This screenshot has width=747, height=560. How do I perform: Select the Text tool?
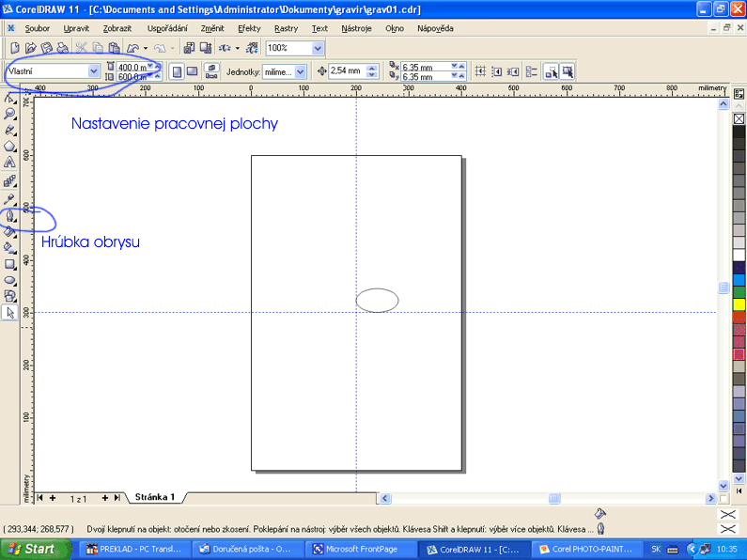pyautogui.click(x=9, y=163)
